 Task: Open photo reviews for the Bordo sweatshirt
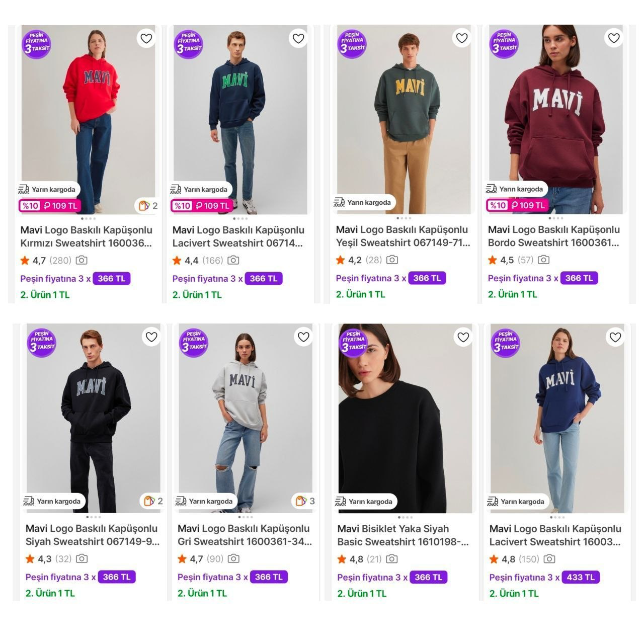click(x=543, y=260)
